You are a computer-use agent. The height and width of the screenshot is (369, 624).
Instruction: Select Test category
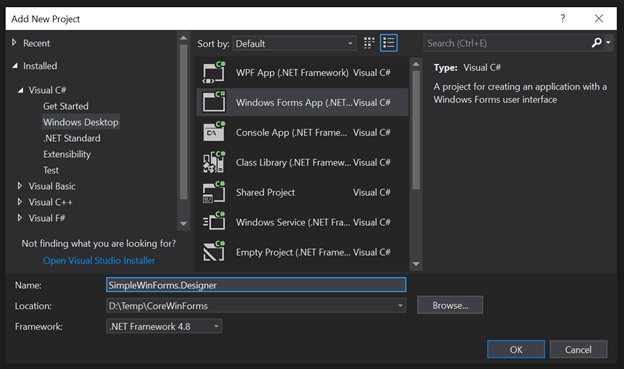point(51,170)
